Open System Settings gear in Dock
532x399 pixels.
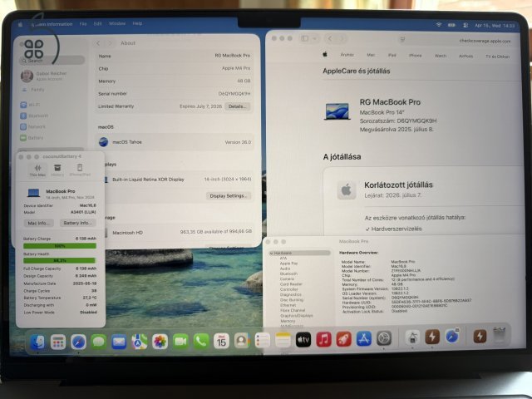coord(384,338)
